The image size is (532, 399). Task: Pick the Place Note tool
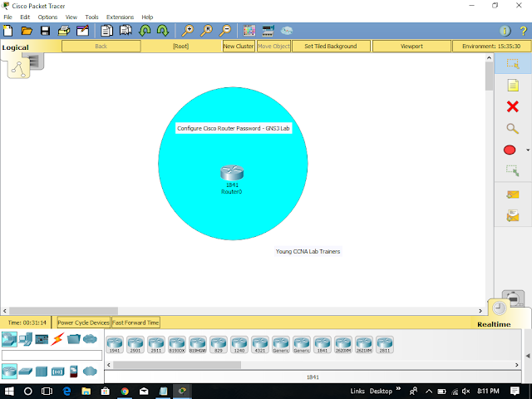[x=513, y=85]
